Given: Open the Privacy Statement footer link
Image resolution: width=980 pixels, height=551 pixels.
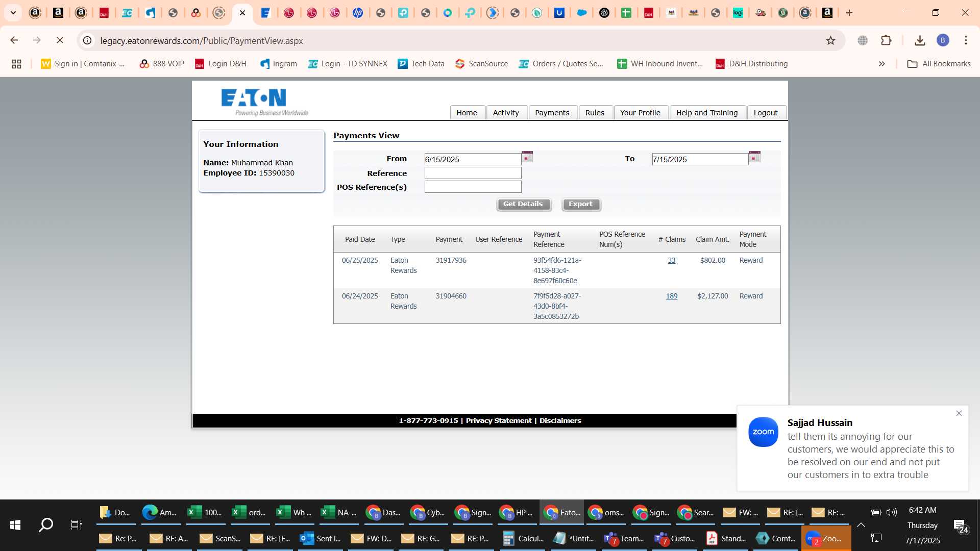Looking at the screenshot, I should pos(499,420).
